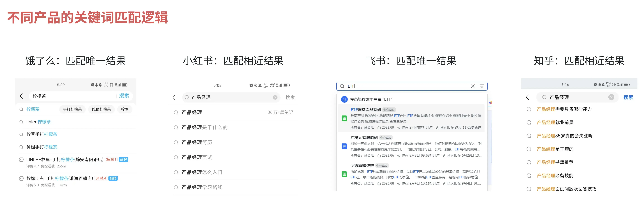Open the filter icon in Feishu search bar
The width and height of the screenshot is (644, 202).
481,86
